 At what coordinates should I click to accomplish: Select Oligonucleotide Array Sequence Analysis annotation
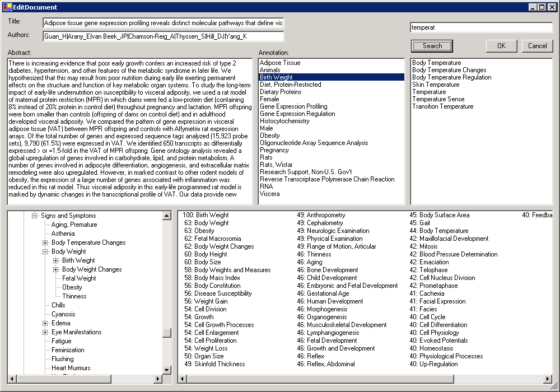(x=314, y=143)
